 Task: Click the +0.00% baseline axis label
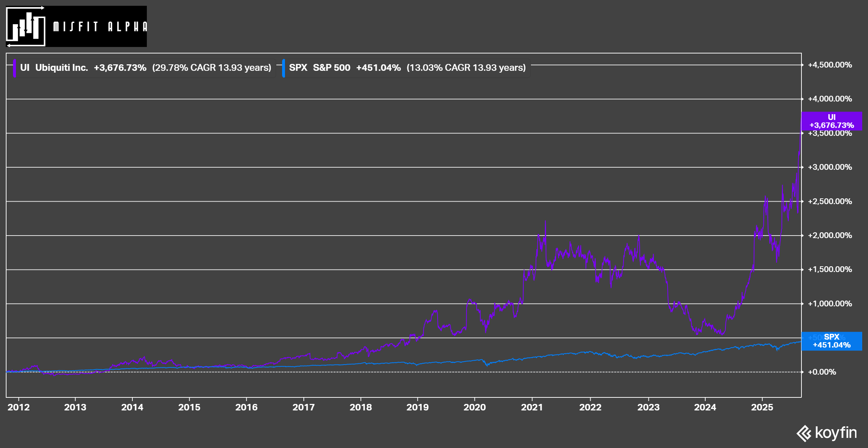tap(822, 372)
